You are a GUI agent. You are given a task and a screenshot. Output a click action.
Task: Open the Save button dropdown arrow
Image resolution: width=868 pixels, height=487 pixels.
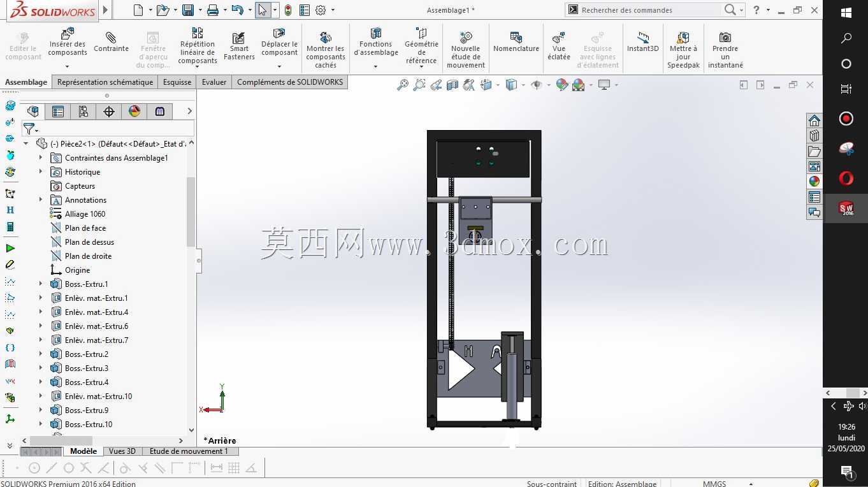[x=199, y=10]
